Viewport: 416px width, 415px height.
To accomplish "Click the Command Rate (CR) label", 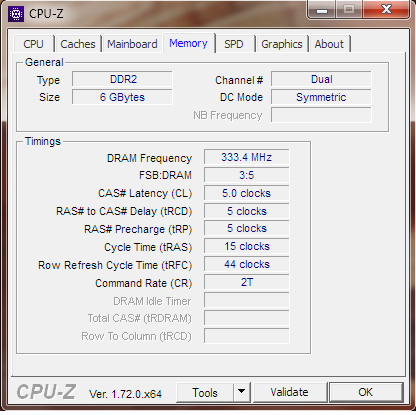I will (x=144, y=283).
